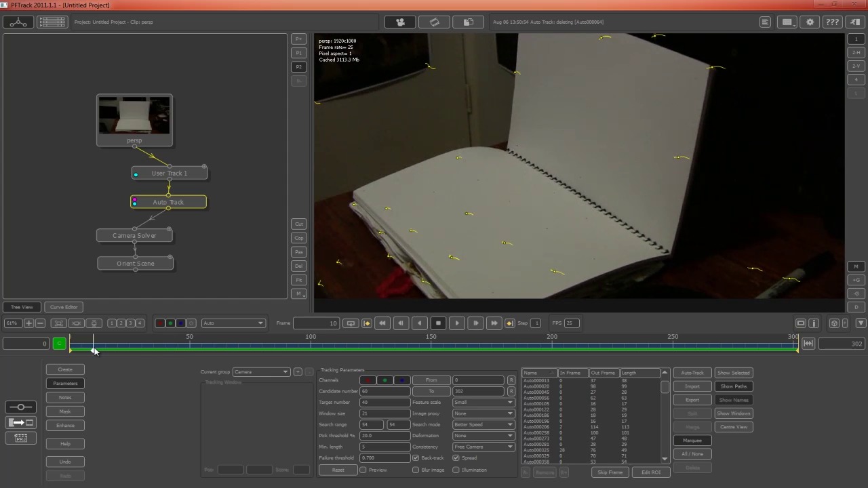Jump to the last frame button
868x488 pixels.
[x=494, y=323]
